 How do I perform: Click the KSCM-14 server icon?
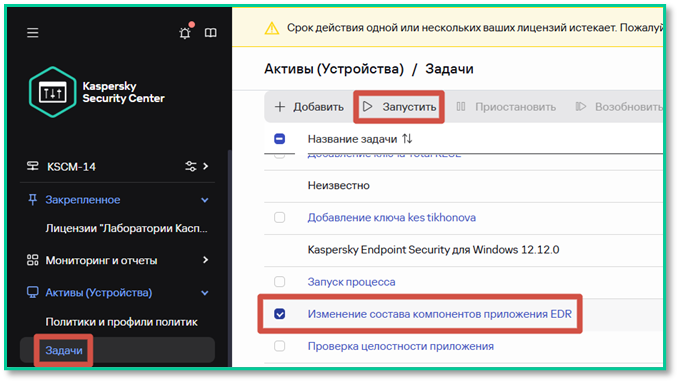tap(32, 166)
